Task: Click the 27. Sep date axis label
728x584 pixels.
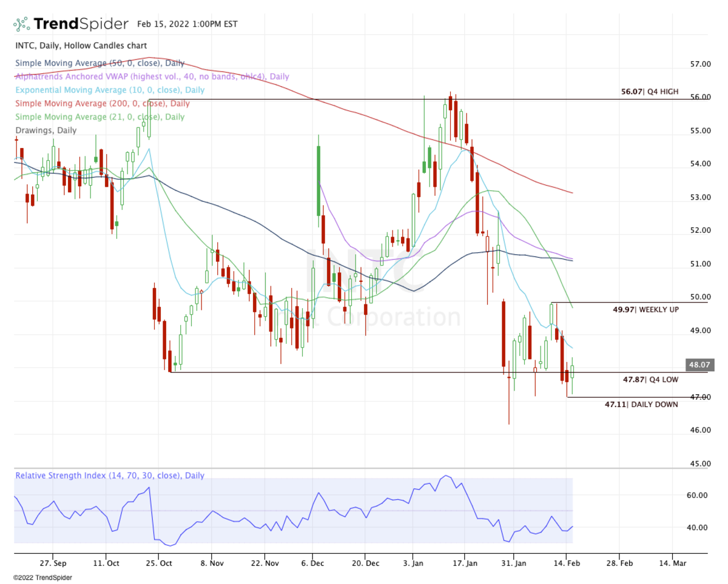Action: click(53, 563)
